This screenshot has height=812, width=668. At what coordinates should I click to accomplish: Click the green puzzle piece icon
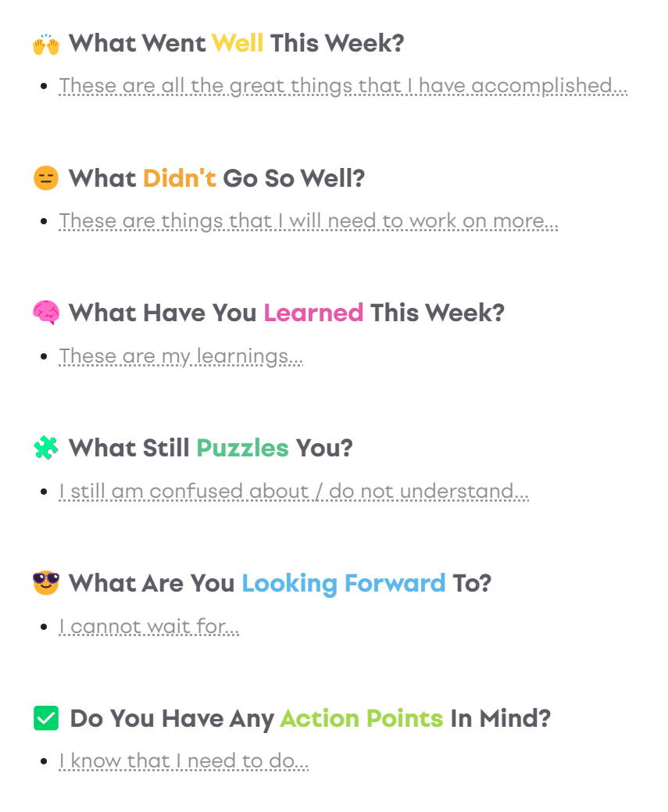[46, 448]
